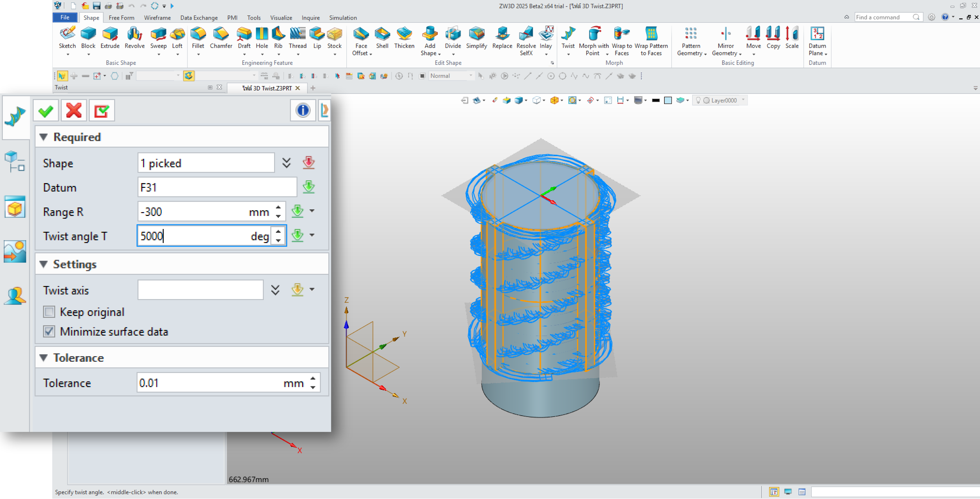Open the File menu

tap(65, 17)
